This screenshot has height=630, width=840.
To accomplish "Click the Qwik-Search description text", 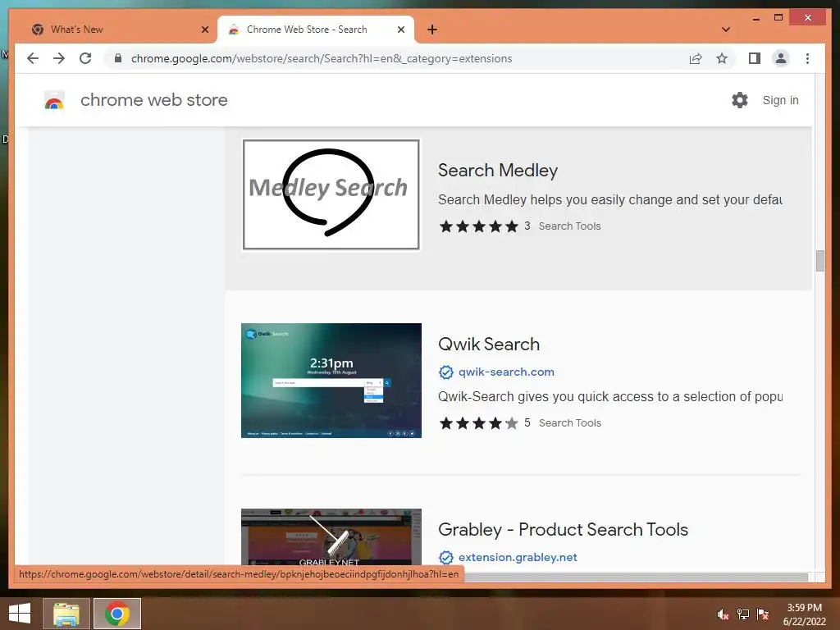I will (x=610, y=397).
